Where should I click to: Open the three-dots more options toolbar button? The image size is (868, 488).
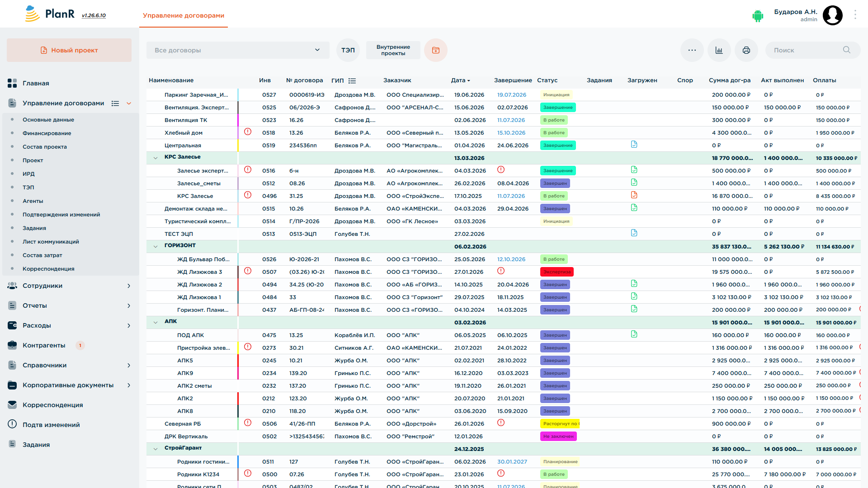click(692, 50)
